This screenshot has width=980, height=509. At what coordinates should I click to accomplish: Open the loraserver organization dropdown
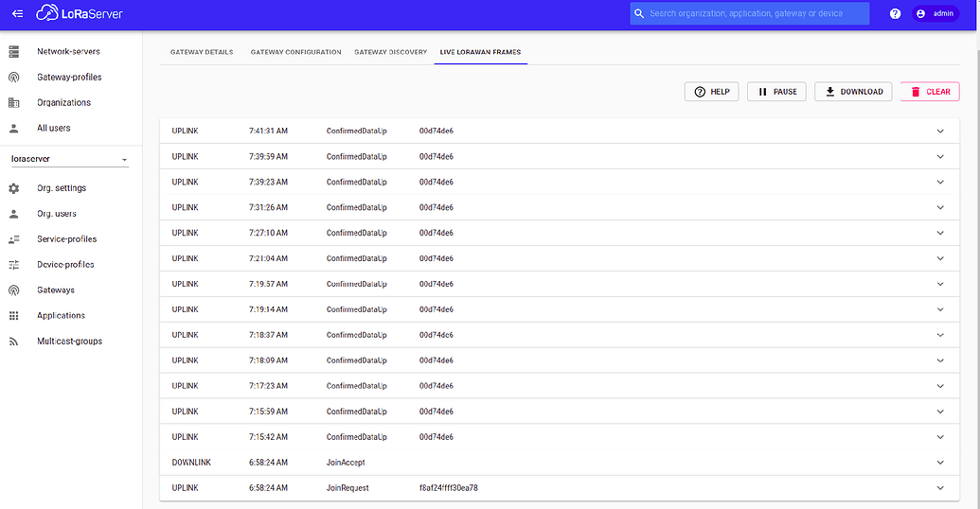click(x=69, y=159)
